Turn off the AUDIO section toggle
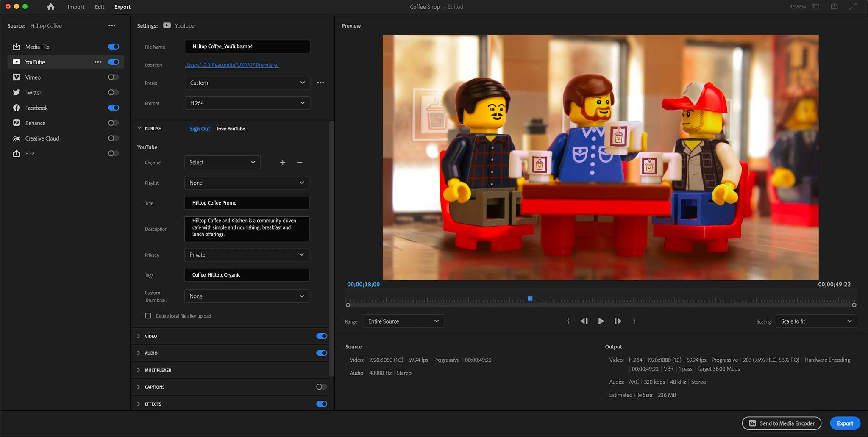Screen dimensions: 868x437 click(x=322, y=353)
